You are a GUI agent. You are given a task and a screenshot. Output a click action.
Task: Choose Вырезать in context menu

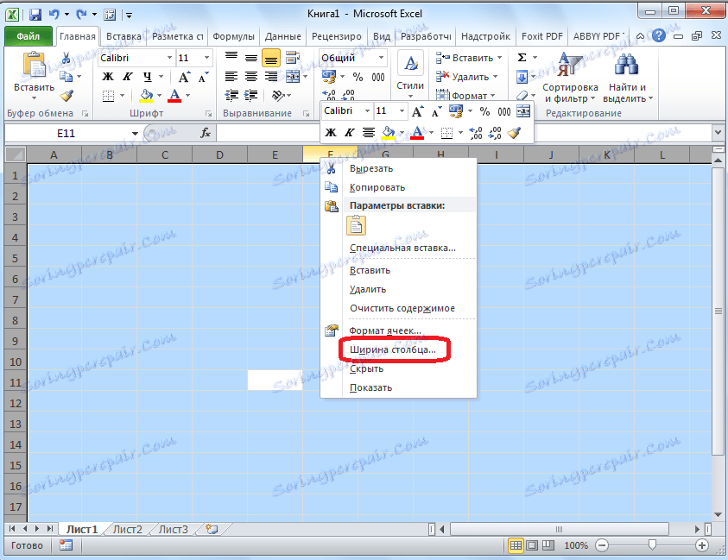click(x=398, y=168)
